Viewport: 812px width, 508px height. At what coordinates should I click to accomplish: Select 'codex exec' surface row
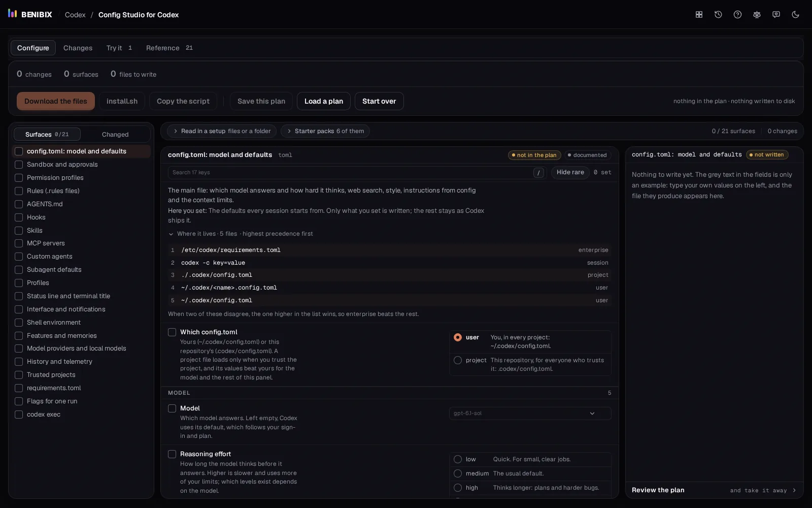[81, 415]
